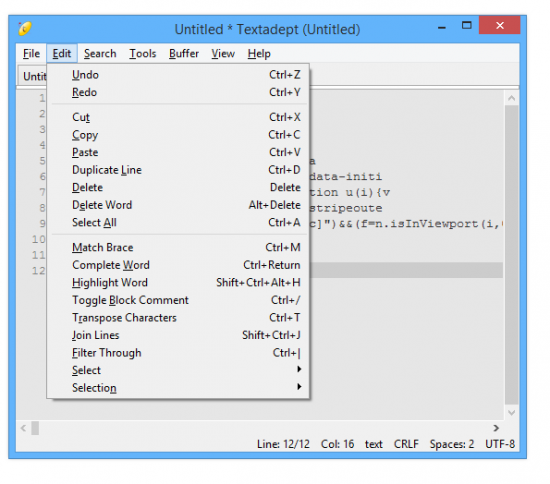The image size is (550, 484).
Task: Open the Buffer menu
Action: click(184, 54)
